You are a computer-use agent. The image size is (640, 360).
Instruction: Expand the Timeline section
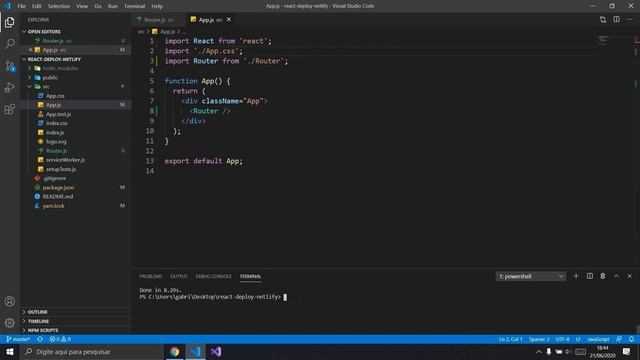tap(38, 321)
